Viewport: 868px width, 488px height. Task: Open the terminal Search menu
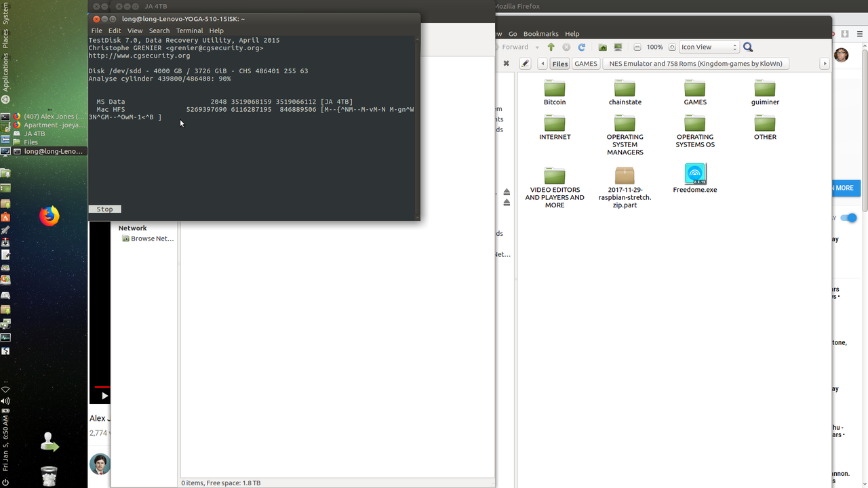(159, 30)
